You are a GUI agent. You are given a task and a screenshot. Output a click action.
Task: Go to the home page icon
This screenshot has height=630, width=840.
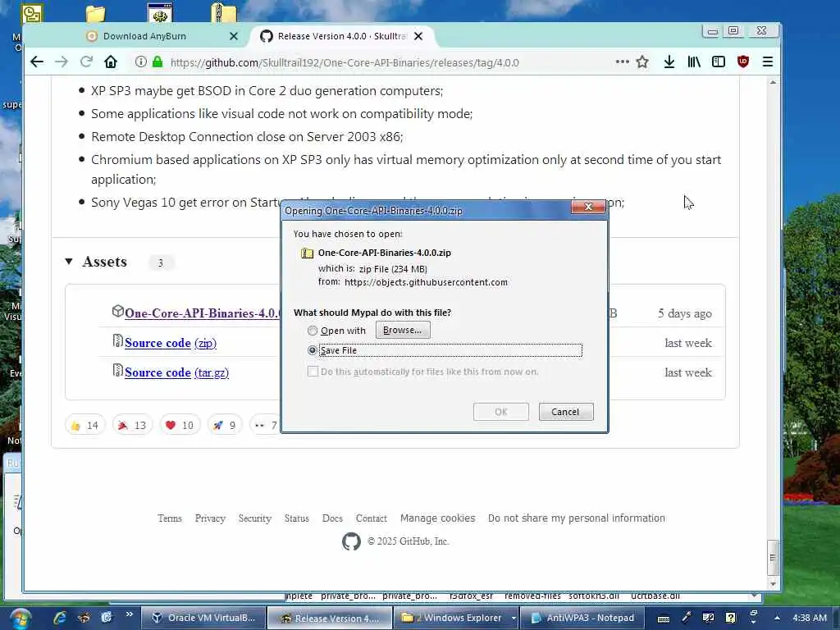tap(111, 62)
